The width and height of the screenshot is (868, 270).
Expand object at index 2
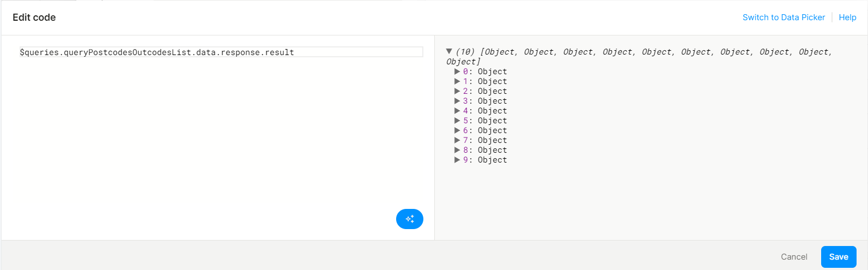click(457, 91)
